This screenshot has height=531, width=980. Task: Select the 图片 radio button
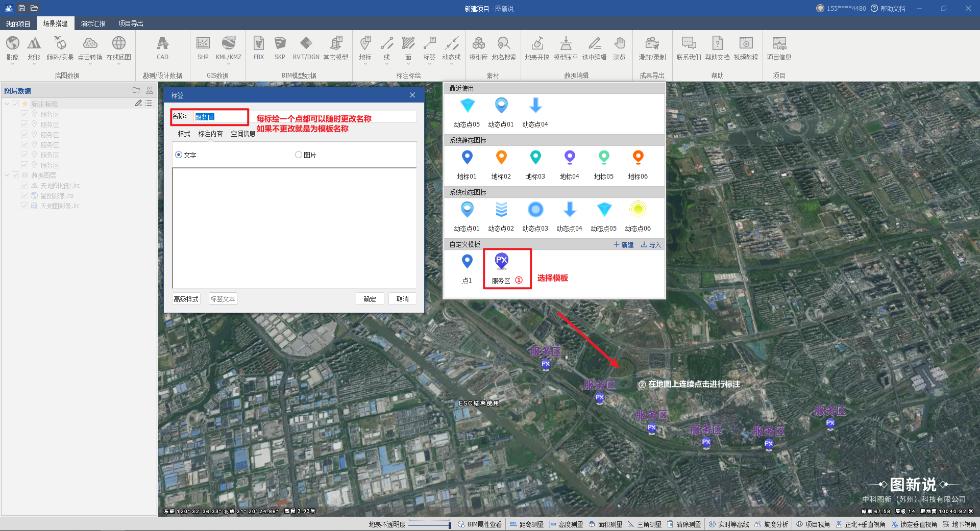coord(299,155)
